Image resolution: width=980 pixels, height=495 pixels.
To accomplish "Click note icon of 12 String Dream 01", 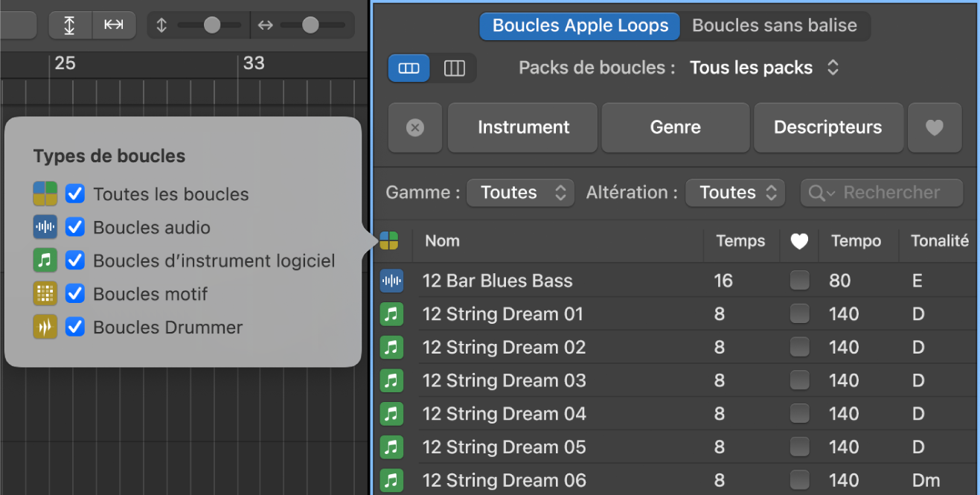I will [391, 314].
